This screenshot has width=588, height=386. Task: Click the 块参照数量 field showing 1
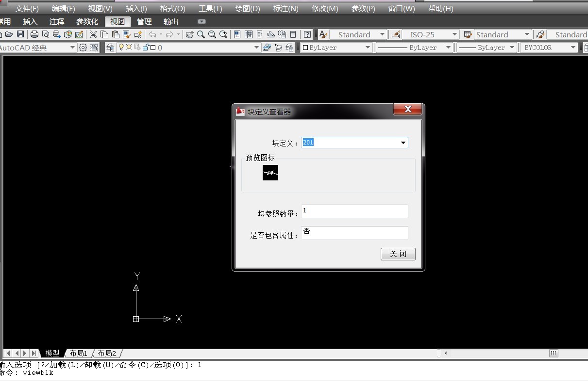coord(354,211)
